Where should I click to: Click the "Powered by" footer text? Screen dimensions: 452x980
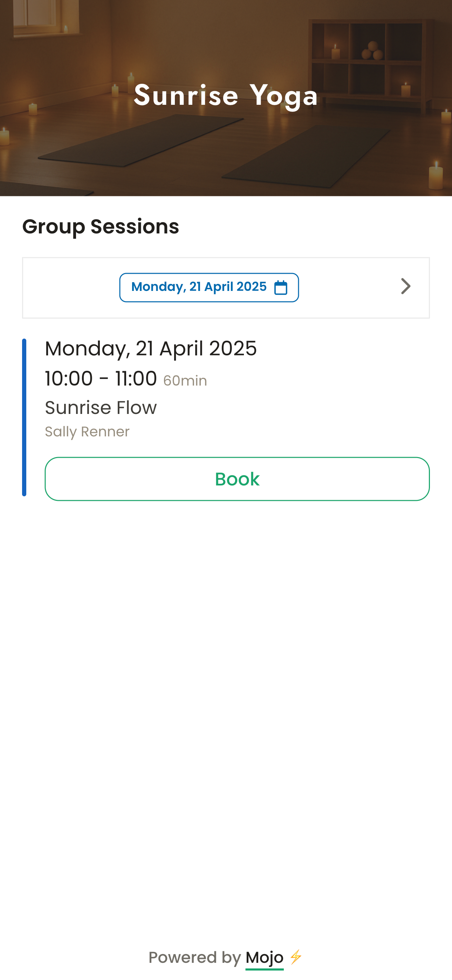coord(194,958)
